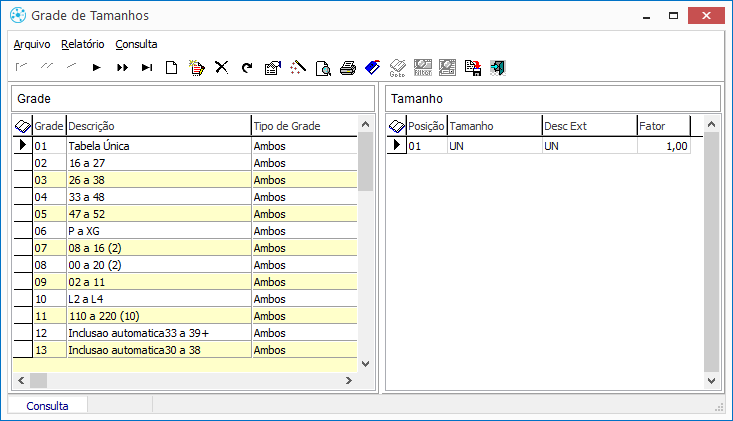Select the row 'Tabela Única'
Screen dimensions: 733x421
[185, 146]
